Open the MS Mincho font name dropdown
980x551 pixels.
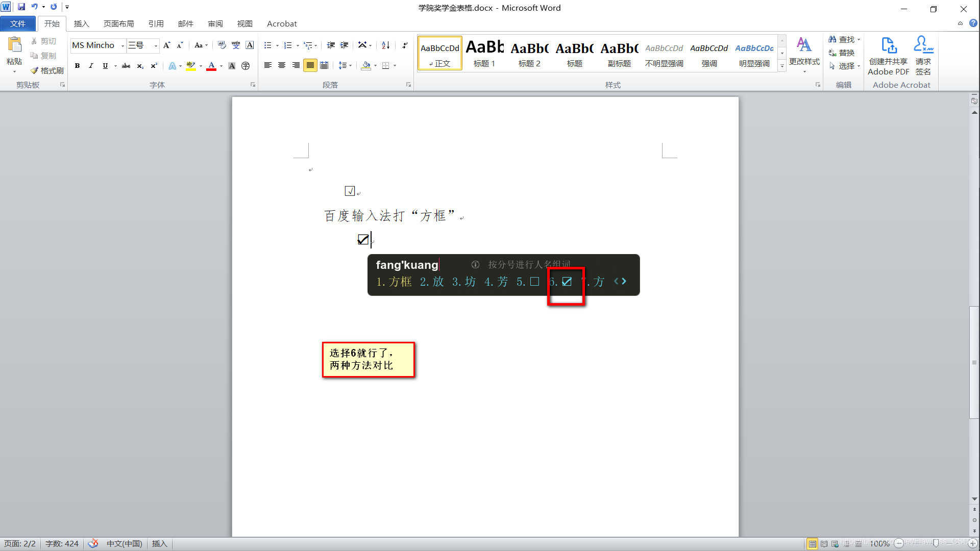coord(122,46)
